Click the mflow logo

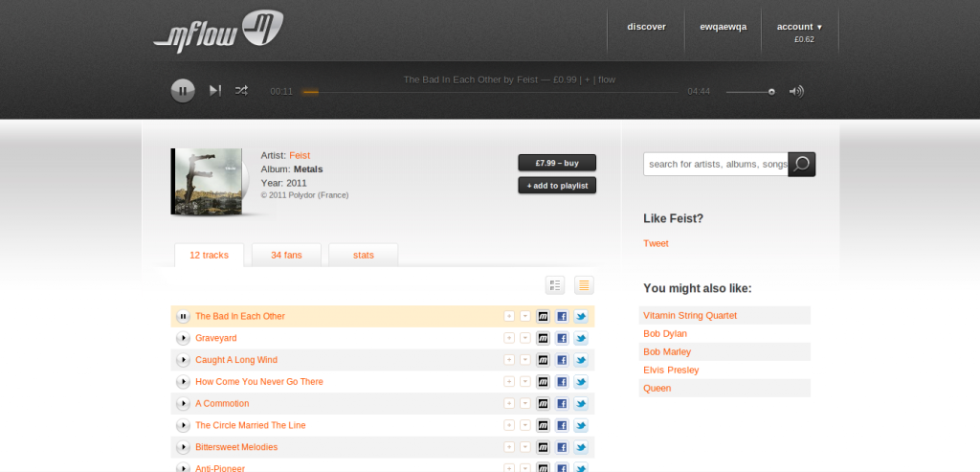[218, 31]
